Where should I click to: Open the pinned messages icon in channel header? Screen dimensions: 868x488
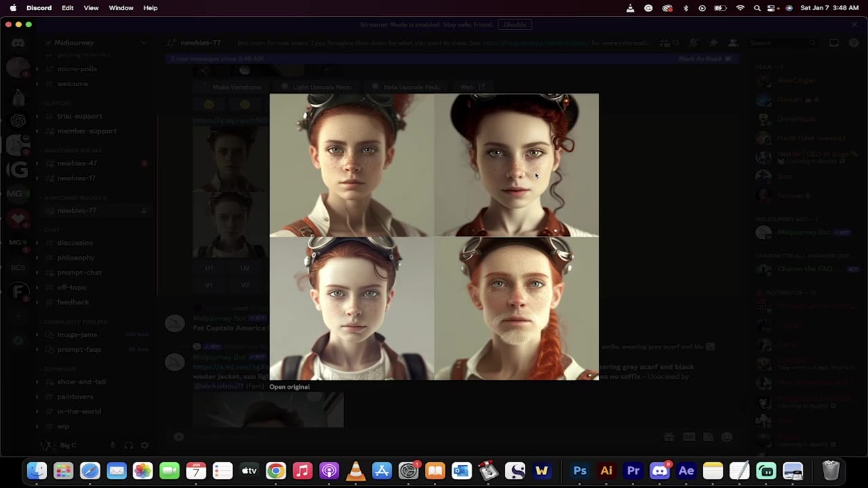point(714,43)
